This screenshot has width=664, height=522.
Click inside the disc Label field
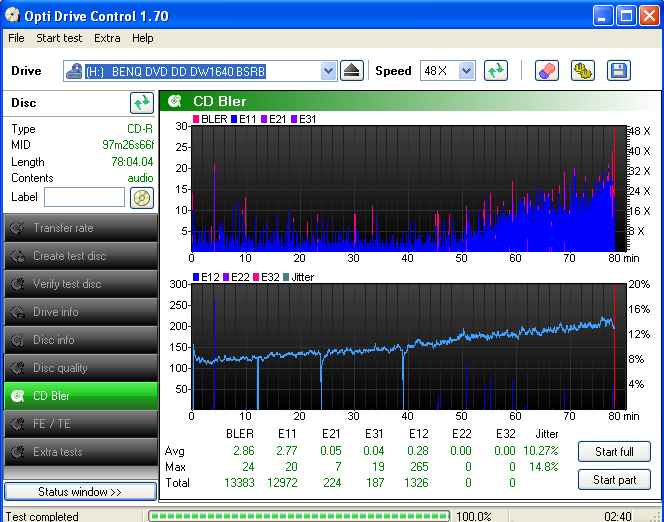click(84, 197)
